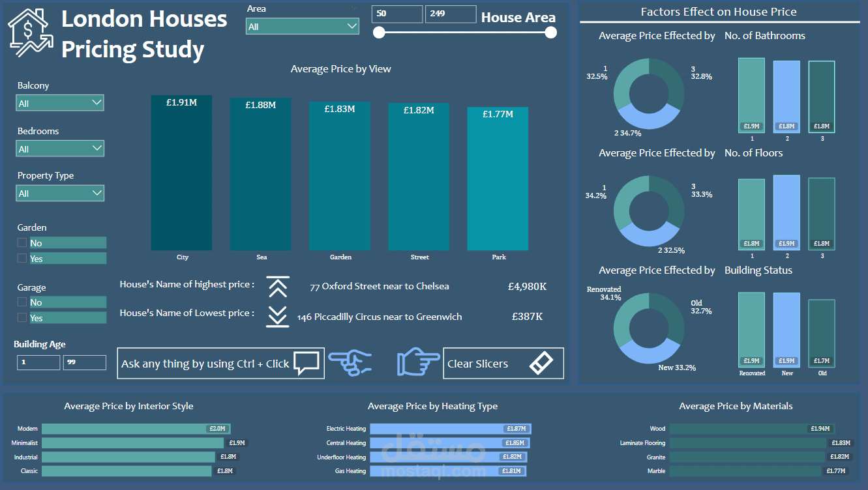This screenshot has width=868, height=490.
Task: Click the speech bubble icon in Ask anything bar
Action: (307, 362)
